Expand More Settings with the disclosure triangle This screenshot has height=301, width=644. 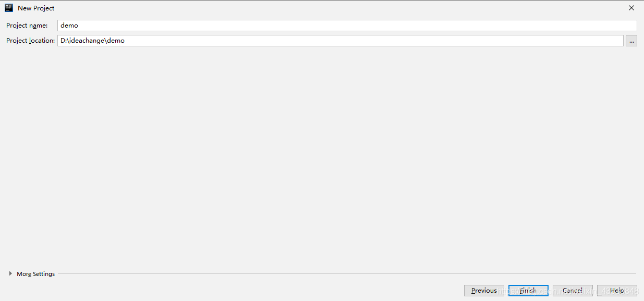(x=10, y=273)
